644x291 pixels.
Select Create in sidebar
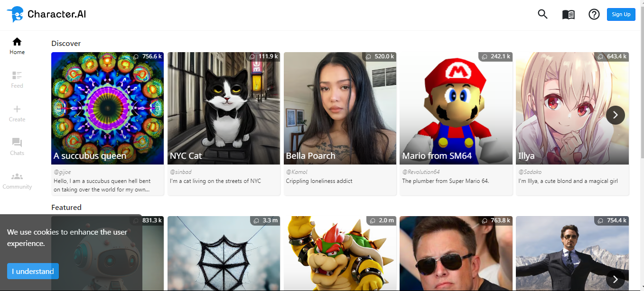17,113
